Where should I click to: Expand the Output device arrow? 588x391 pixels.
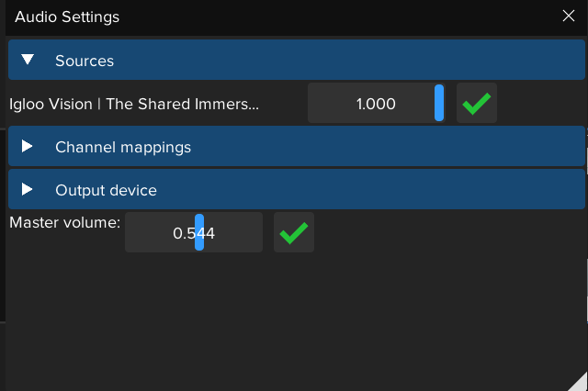tap(28, 190)
